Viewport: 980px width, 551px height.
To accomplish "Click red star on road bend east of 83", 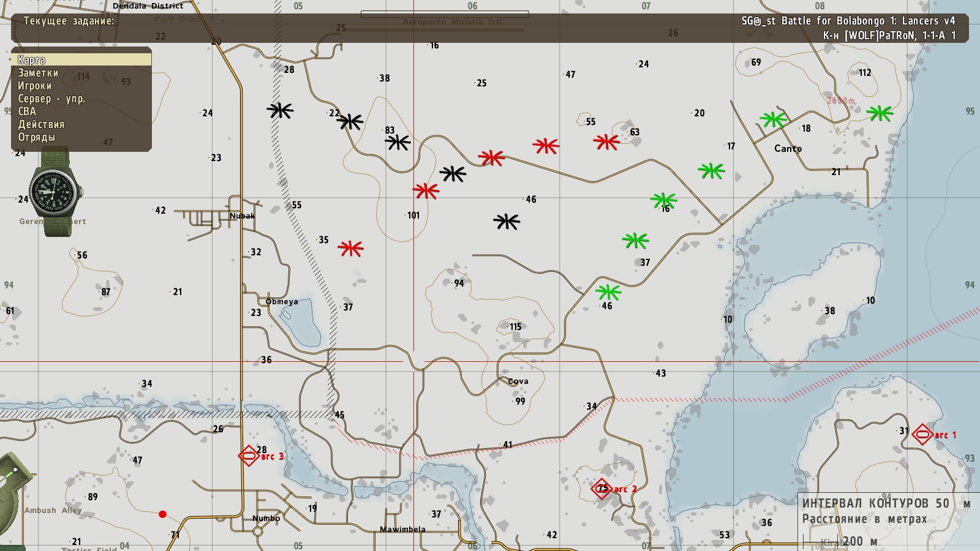I will coord(491,158).
